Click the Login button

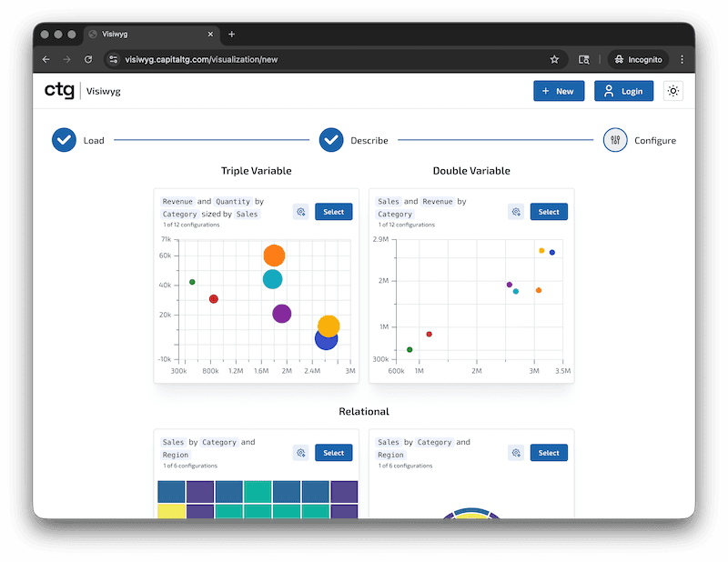[623, 91]
